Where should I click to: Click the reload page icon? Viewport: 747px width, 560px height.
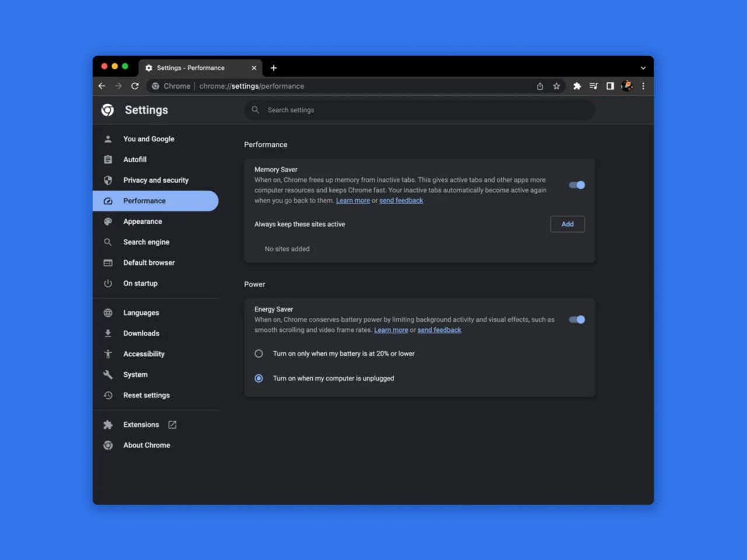click(135, 86)
